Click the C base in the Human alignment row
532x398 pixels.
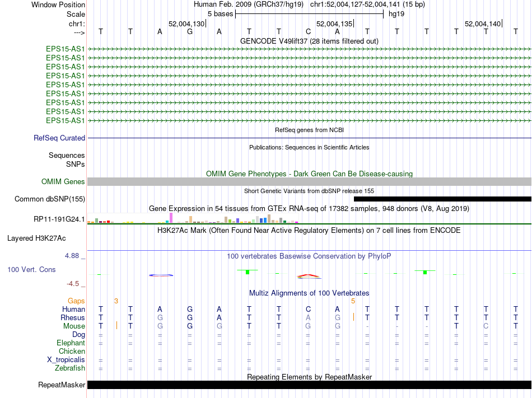pyautogui.click(x=308, y=309)
